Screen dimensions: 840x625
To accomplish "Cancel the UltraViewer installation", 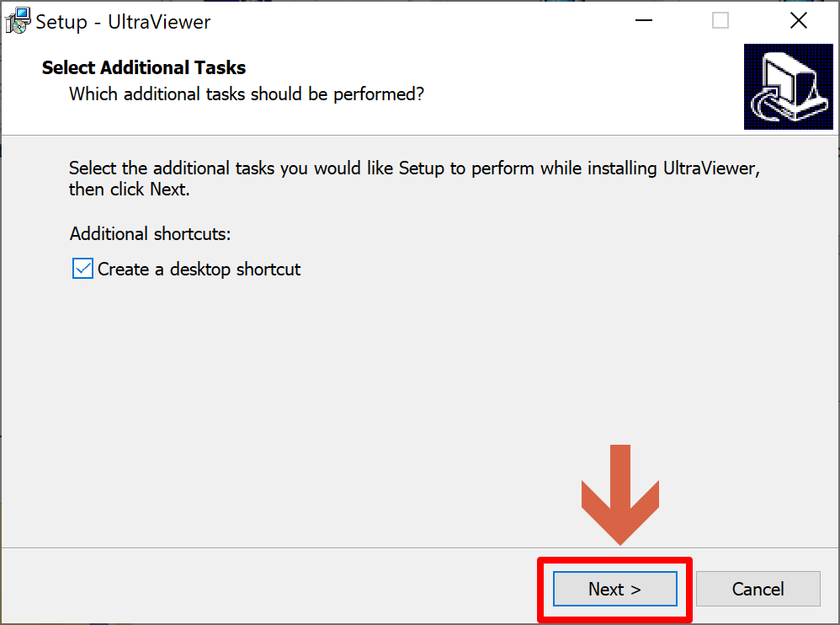I will [758, 589].
